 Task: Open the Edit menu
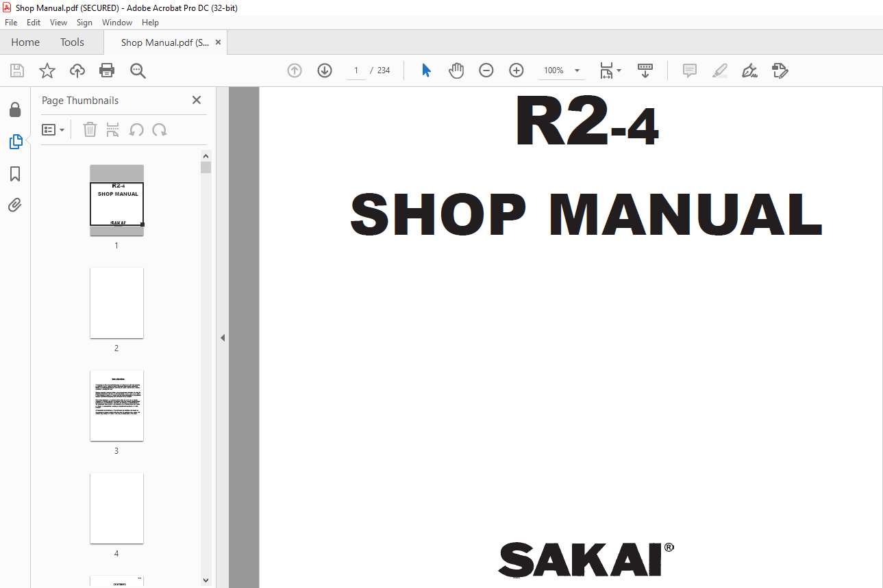point(34,23)
